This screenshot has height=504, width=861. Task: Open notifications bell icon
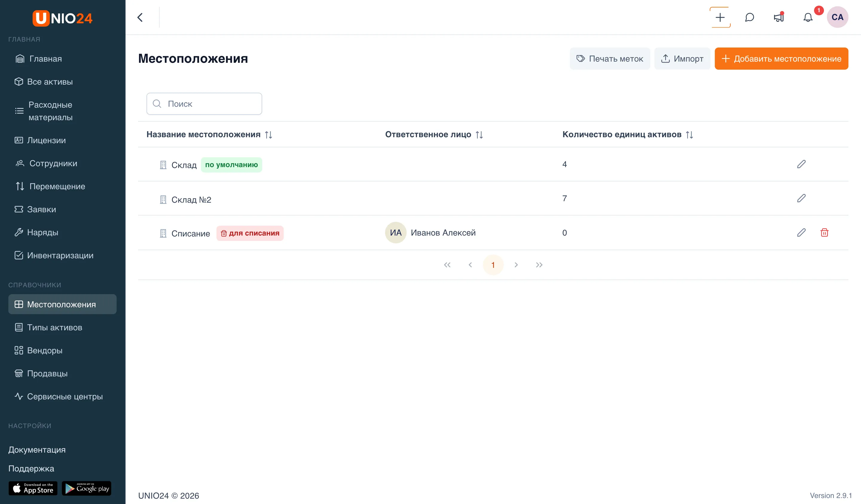[x=808, y=17]
